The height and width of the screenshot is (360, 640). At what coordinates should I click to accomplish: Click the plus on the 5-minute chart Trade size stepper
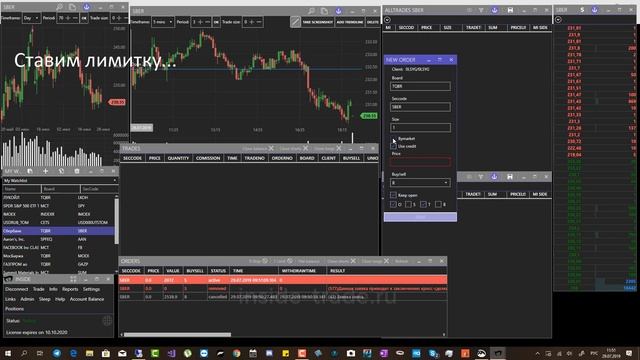click(x=251, y=22)
